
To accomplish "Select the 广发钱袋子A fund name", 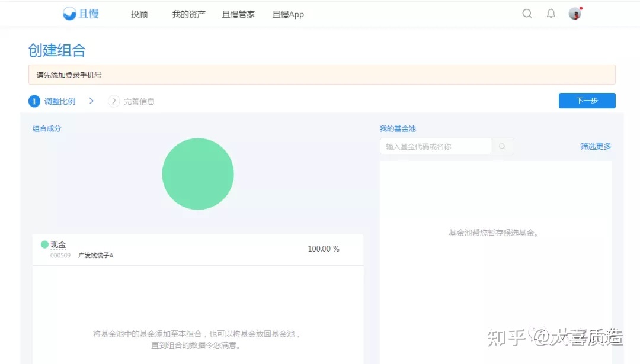I will point(95,256).
